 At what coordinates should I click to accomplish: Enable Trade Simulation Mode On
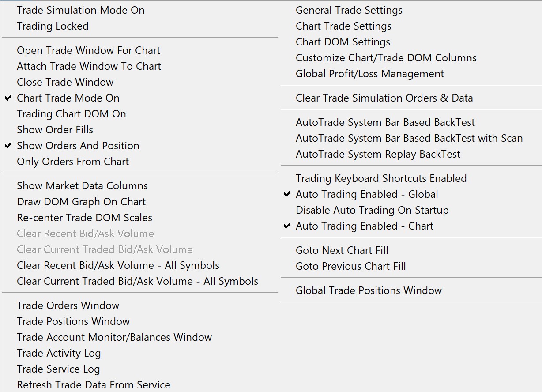[x=80, y=10]
